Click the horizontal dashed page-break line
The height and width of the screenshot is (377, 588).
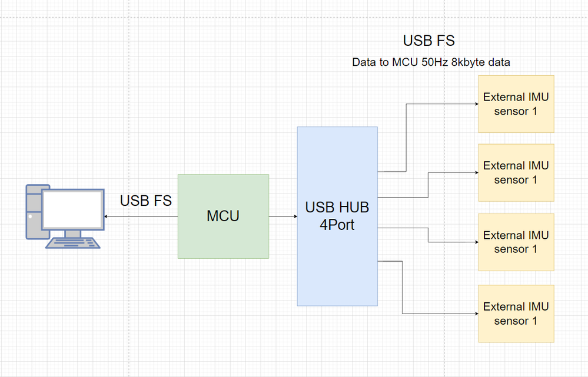(294, 17)
